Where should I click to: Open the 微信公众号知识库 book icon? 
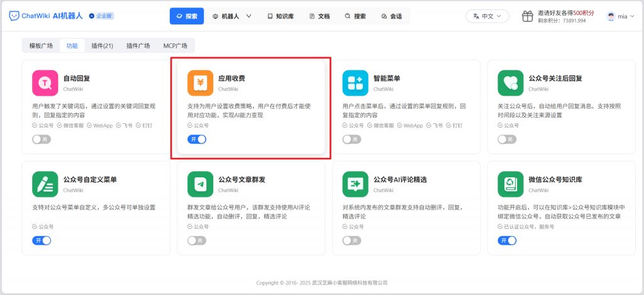tap(511, 184)
